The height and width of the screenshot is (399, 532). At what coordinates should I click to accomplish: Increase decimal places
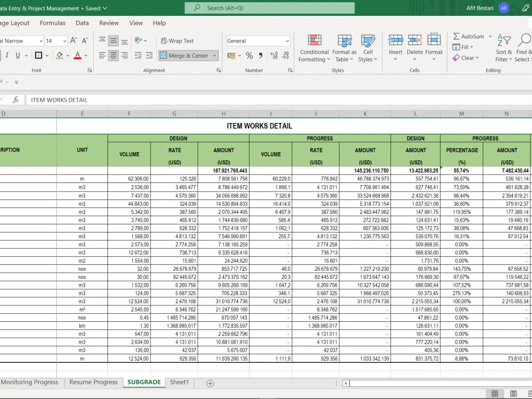pos(274,55)
